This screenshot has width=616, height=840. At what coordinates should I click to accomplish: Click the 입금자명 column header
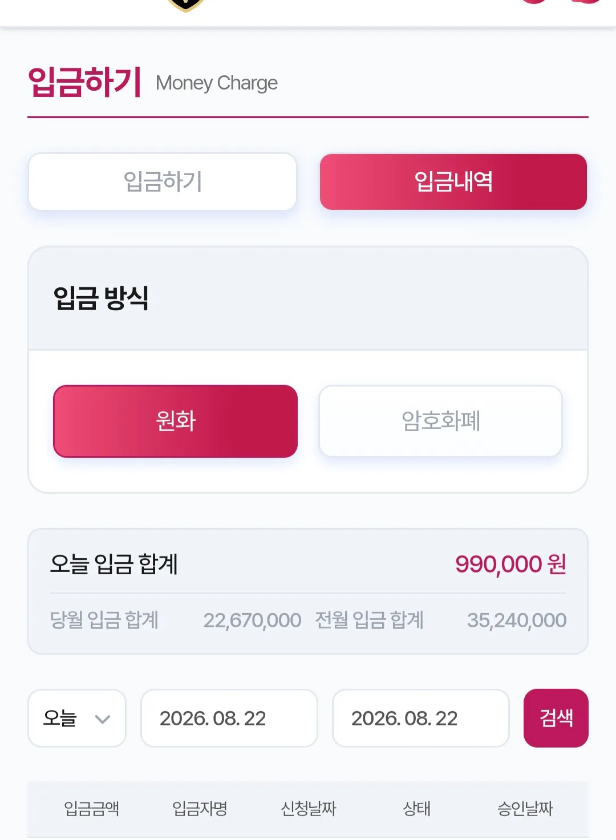tap(200, 808)
